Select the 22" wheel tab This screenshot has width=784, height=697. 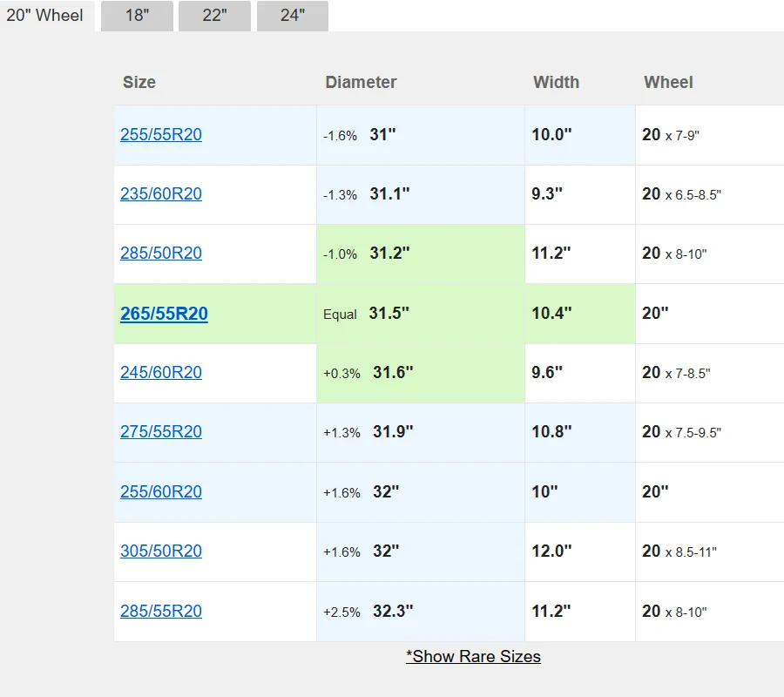tap(214, 16)
